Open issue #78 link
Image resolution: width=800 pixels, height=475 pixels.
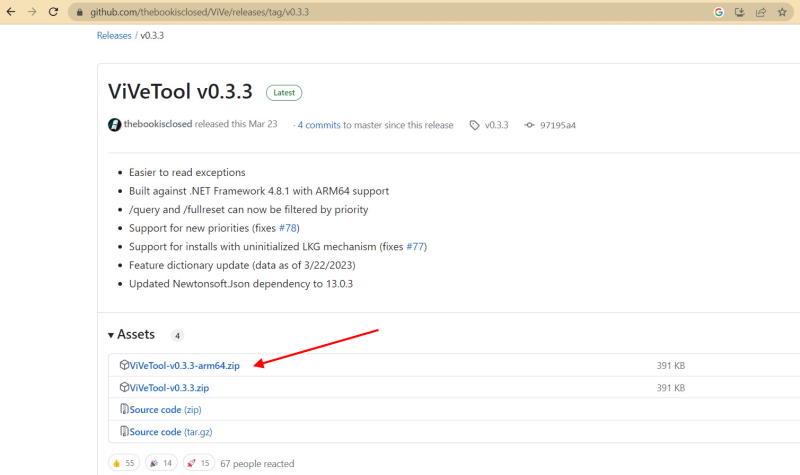click(288, 228)
